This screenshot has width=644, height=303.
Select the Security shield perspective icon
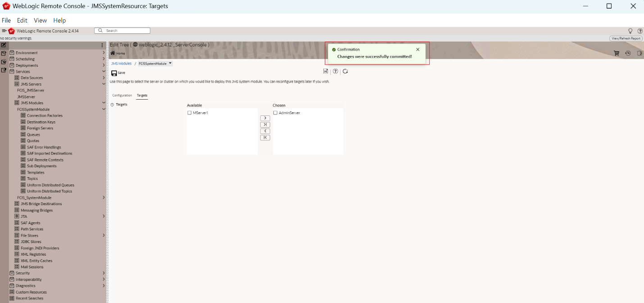pyautogui.click(x=4, y=70)
